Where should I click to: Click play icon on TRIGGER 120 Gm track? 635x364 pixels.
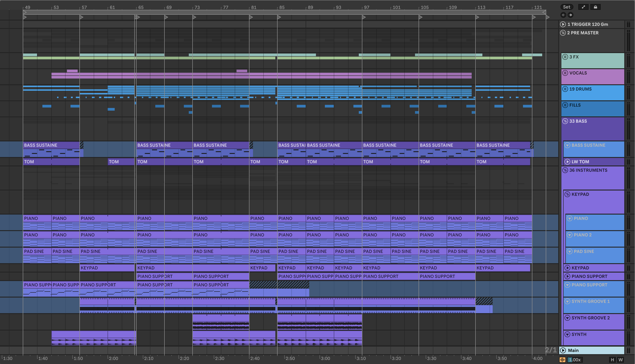tap(563, 24)
